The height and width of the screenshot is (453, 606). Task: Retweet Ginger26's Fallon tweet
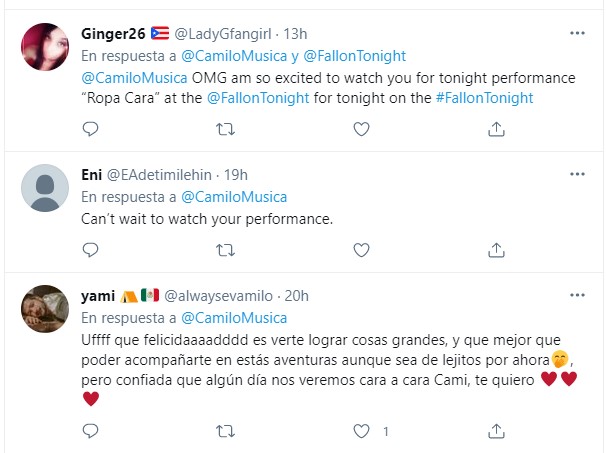tap(226, 128)
